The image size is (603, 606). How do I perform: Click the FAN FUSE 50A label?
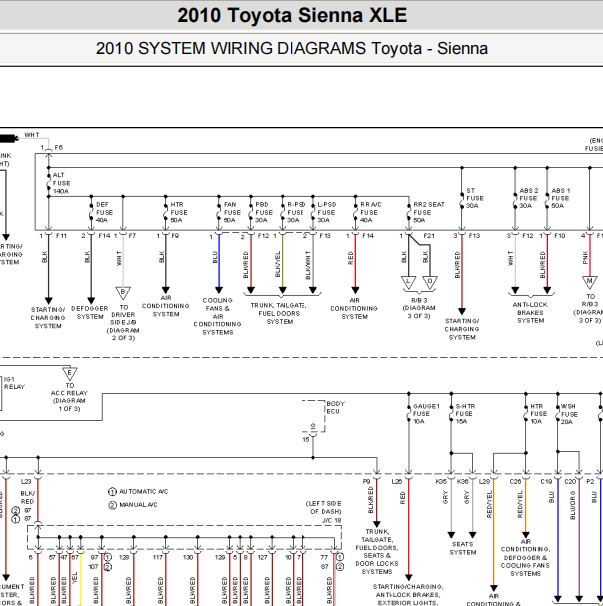[232, 212]
